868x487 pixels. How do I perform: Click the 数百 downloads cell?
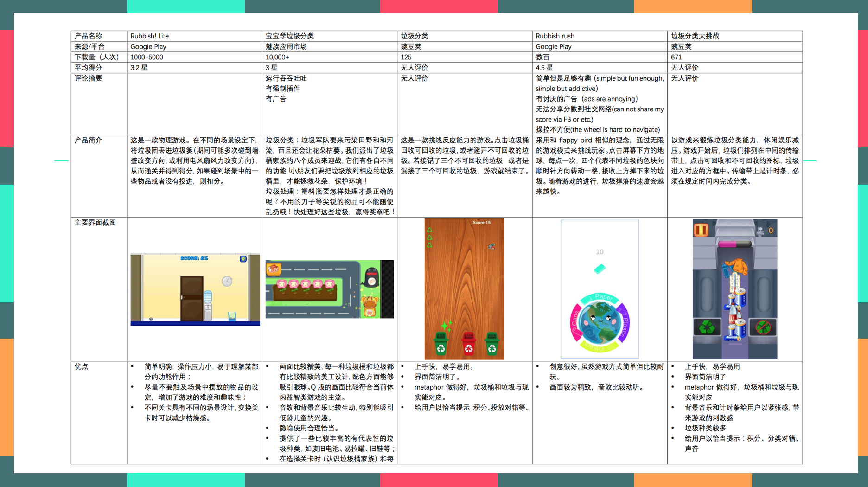point(600,57)
